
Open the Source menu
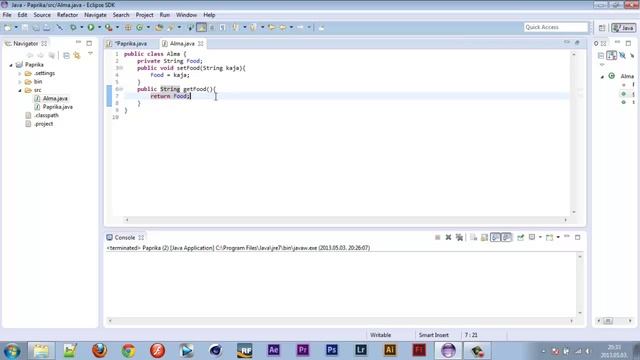tap(42, 15)
